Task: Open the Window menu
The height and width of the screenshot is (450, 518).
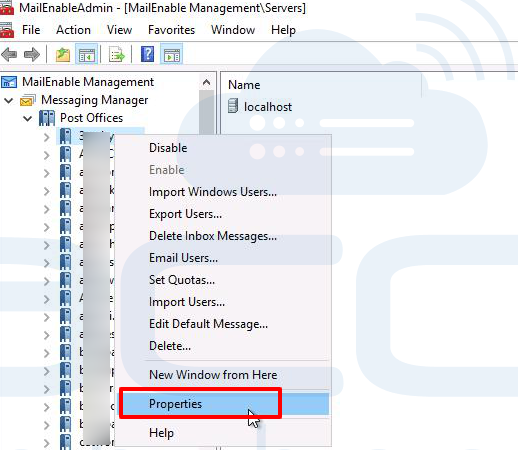Action: (233, 30)
